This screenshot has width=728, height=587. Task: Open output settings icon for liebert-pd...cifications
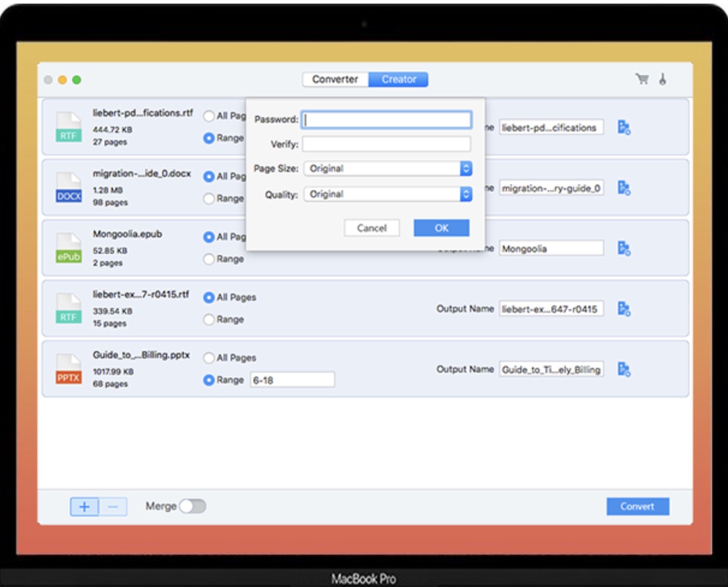point(624,127)
